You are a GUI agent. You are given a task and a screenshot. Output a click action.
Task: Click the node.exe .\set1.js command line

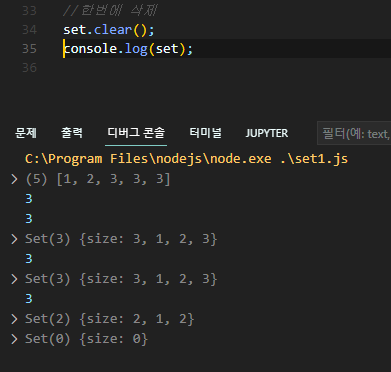tap(186, 159)
